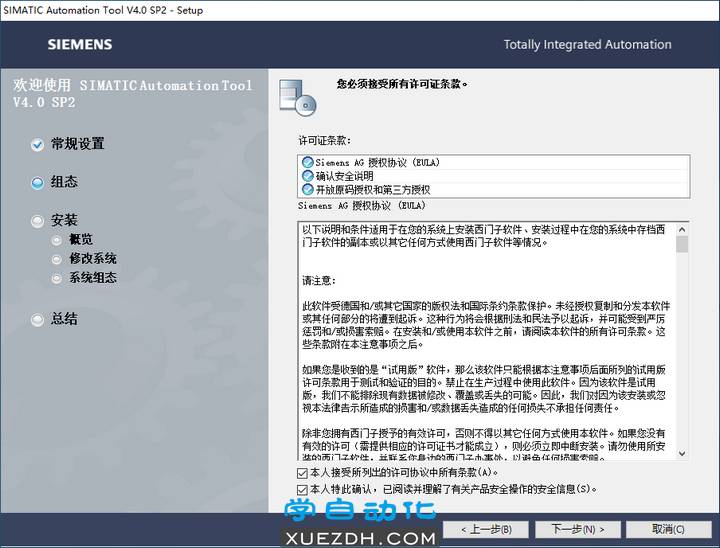Screen dimensions: 720x548
Task: Uncheck 本人接受所列出的许可协议中所有条款(A)
Action: [x=302, y=473]
